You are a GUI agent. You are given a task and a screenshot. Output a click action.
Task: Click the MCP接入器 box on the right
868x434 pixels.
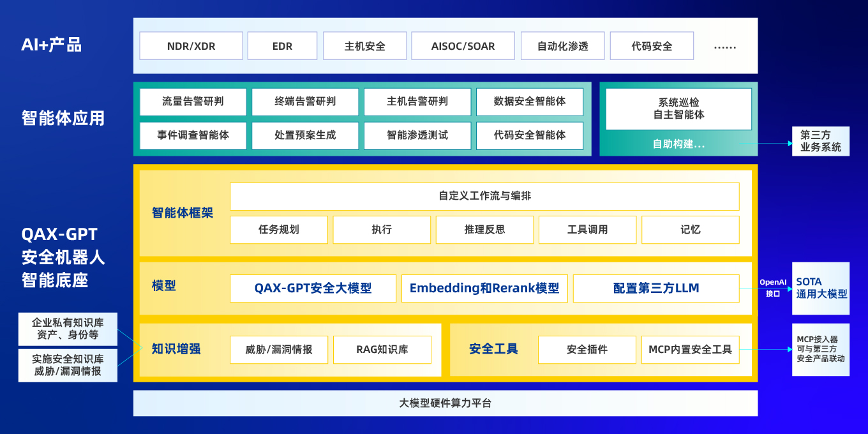pos(821,349)
